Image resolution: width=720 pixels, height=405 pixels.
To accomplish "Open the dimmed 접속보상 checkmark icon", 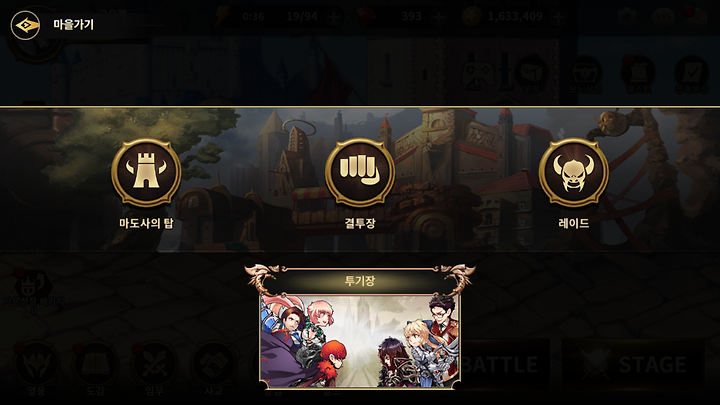I will pyautogui.click(x=692, y=73).
